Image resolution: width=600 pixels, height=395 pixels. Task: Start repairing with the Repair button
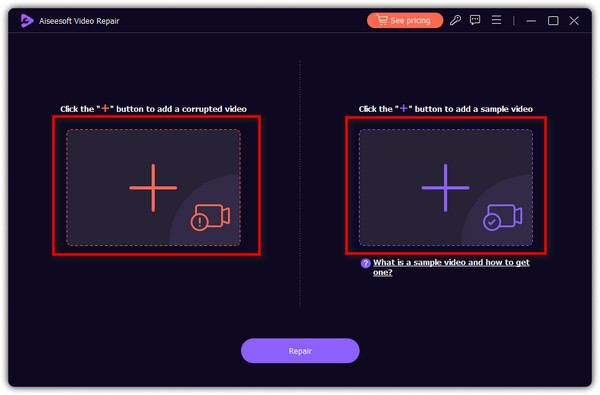tap(300, 351)
